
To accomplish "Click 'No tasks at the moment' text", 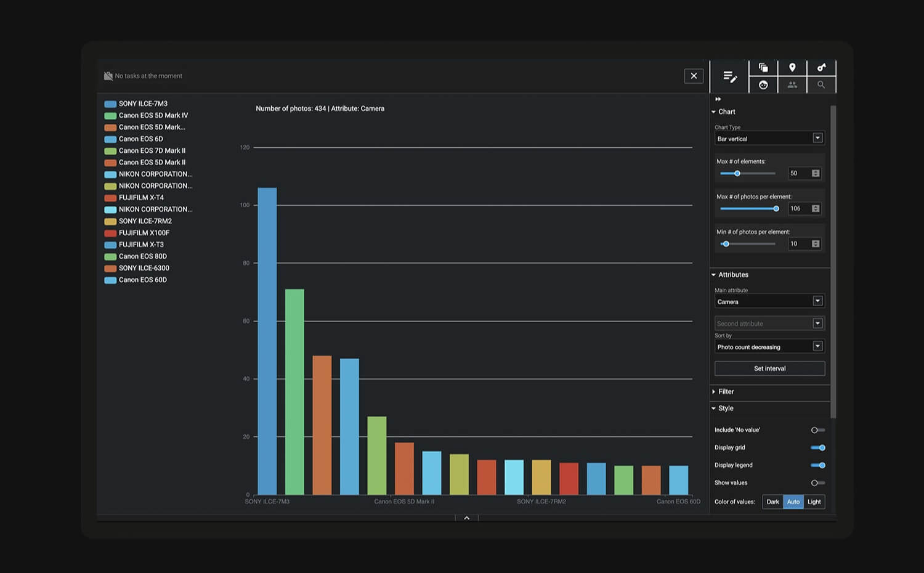I will pyautogui.click(x=148, y=76).
